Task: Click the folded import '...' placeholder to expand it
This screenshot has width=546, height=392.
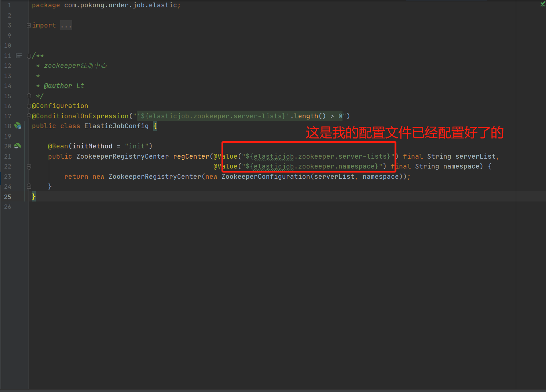Action: (x=66, y=25)
